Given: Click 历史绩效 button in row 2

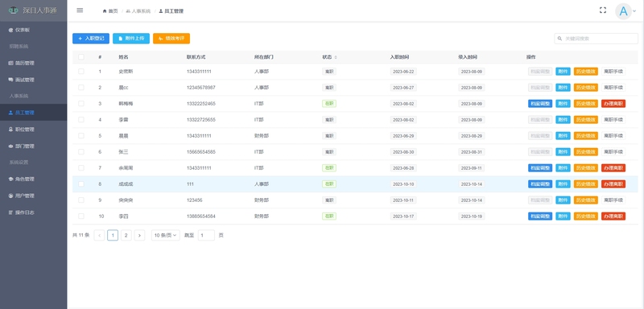Looking at the screenshot, I should (x=586, y=88).
